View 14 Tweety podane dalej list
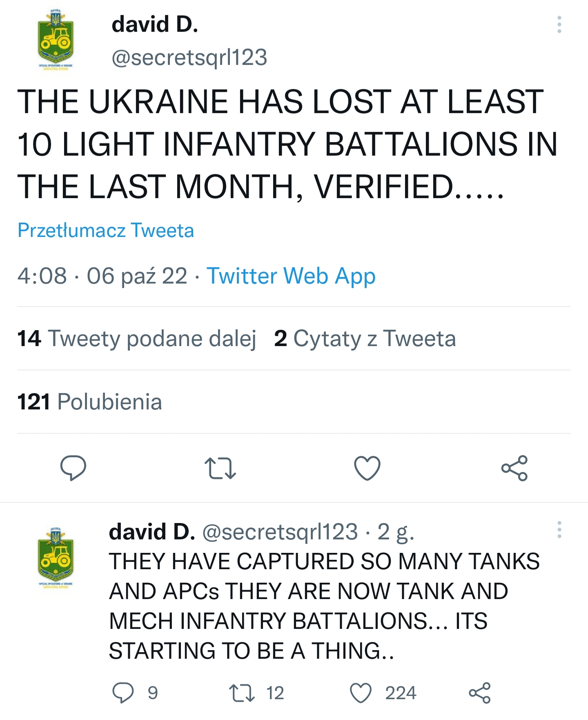Screen dimensions: 588x720 (137, 338)
